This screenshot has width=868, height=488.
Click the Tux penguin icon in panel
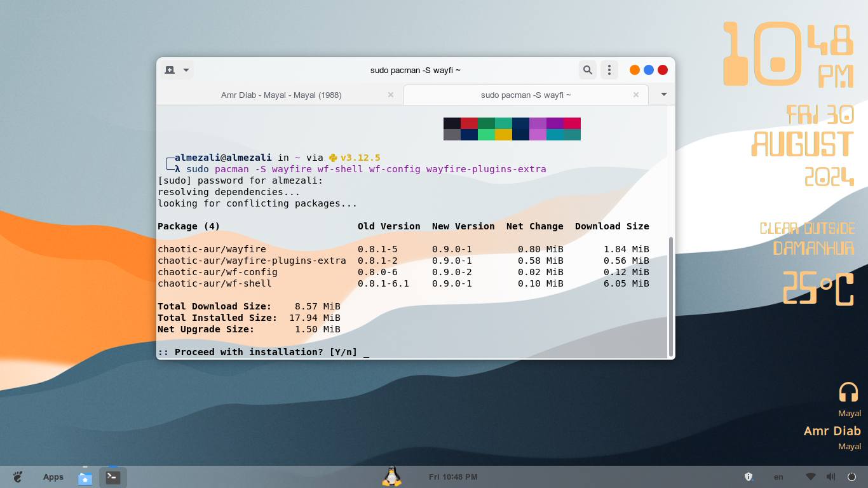click(392, 477)
